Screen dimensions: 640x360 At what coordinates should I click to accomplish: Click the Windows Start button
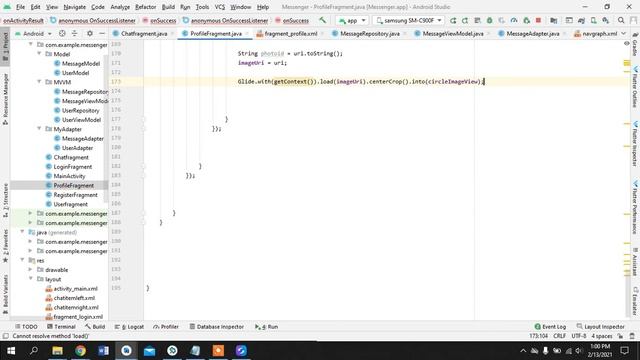[11, 351]
